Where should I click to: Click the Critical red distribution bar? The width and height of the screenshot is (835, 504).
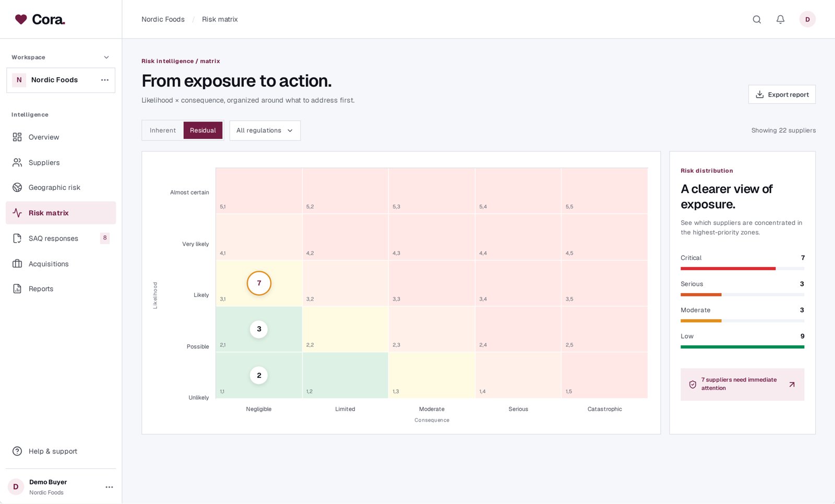pyautogui.click(x=728, y=269)
